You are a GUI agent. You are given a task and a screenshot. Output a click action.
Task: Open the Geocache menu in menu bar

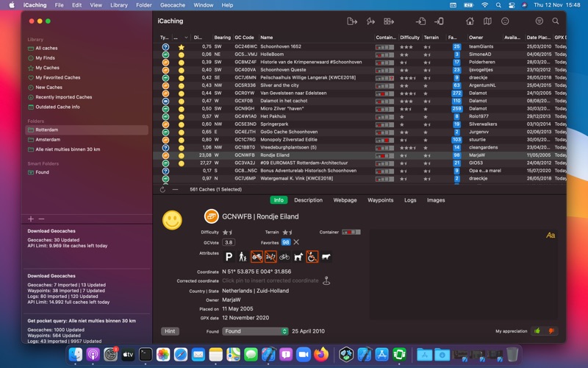point(172,5)
